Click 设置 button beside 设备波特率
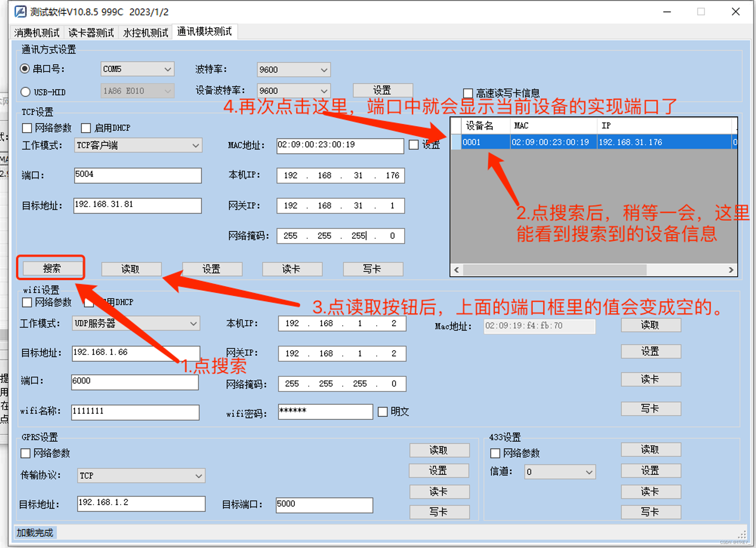The width and height of the screenshot is (756, 548). coord(383,90)
